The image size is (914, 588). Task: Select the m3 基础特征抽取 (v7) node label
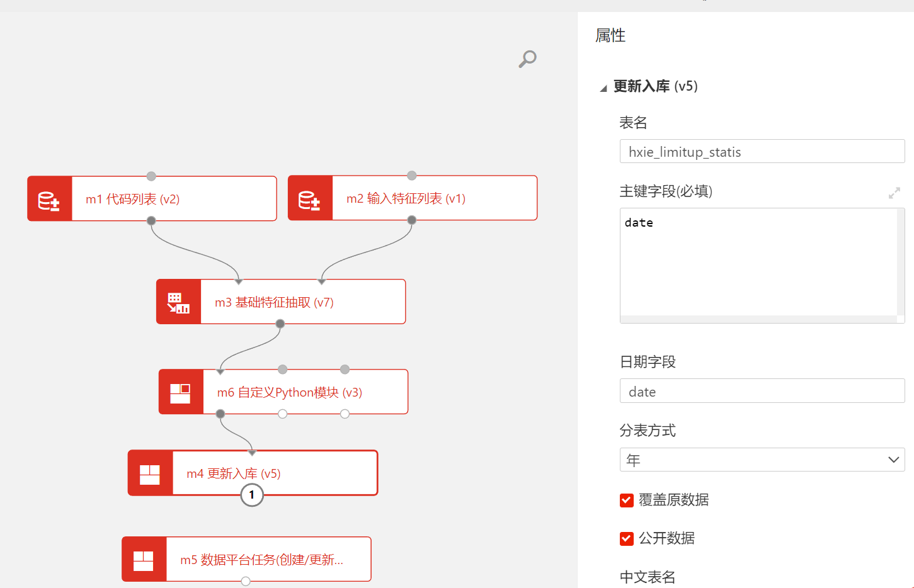coord(274,302)
